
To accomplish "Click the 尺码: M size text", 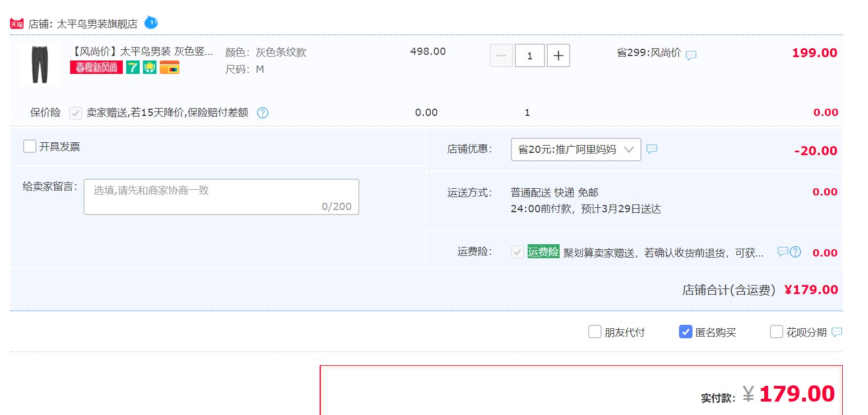I will [244, 69].
